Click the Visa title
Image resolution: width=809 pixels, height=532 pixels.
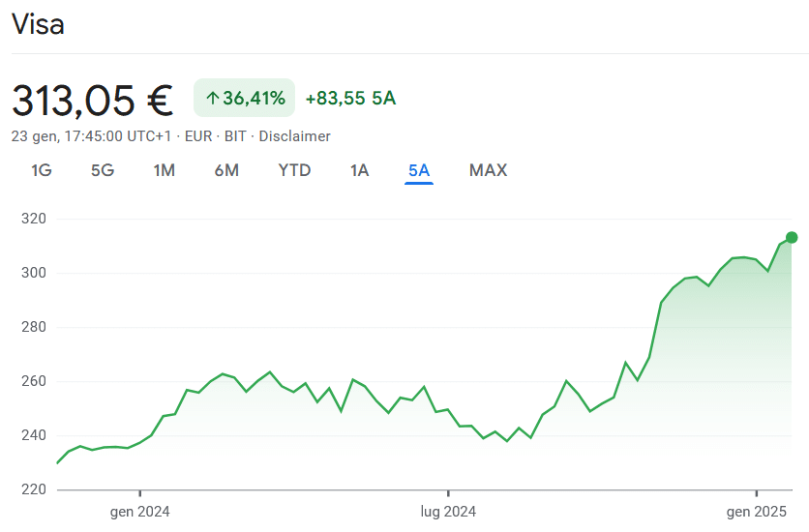38,24
